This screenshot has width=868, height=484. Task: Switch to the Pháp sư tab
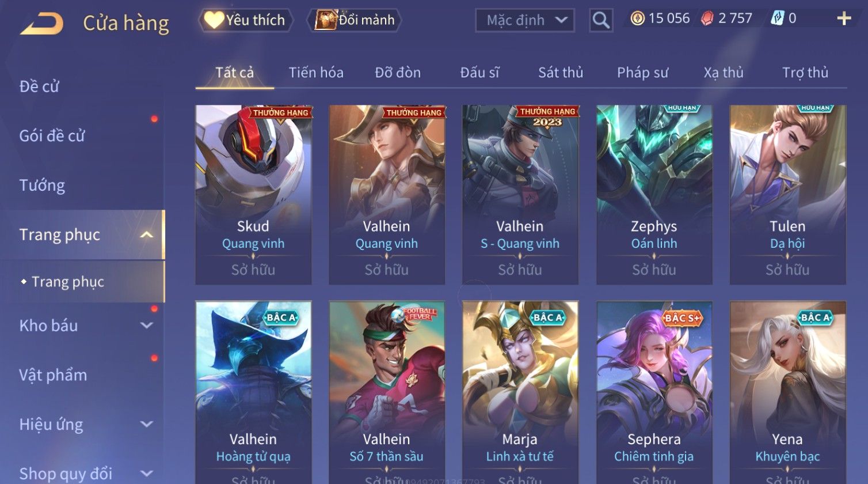(642, 73)
